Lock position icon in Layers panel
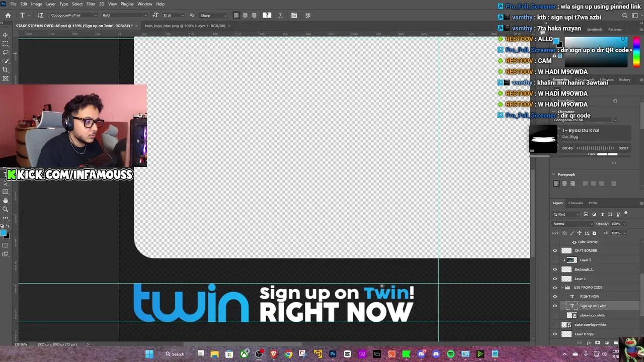 pyautogui.click(x=579, y=233)
